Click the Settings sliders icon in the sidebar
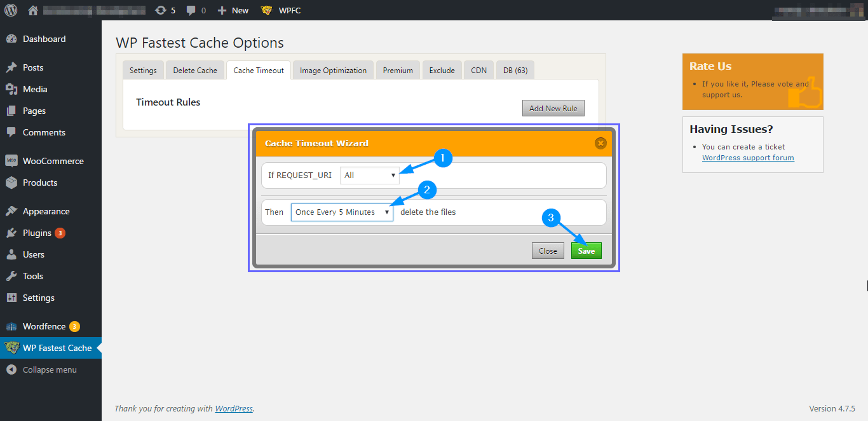 11,298
